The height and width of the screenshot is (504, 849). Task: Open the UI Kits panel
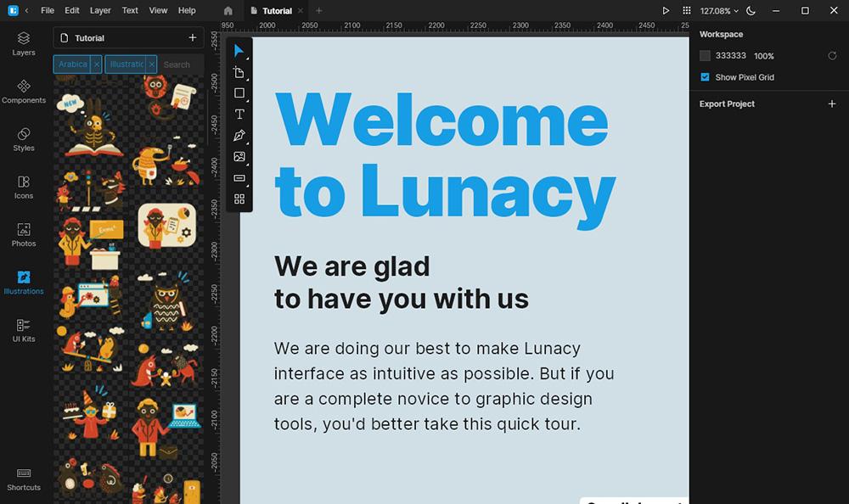click(x=23, y=331)
